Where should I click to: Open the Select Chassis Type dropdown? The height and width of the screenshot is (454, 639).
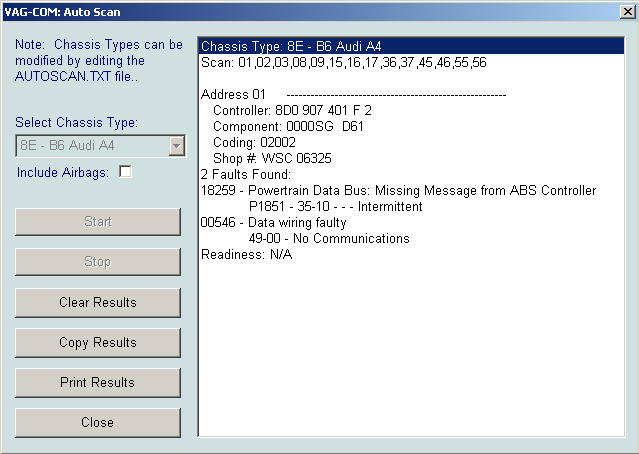(x=177, y=145)
